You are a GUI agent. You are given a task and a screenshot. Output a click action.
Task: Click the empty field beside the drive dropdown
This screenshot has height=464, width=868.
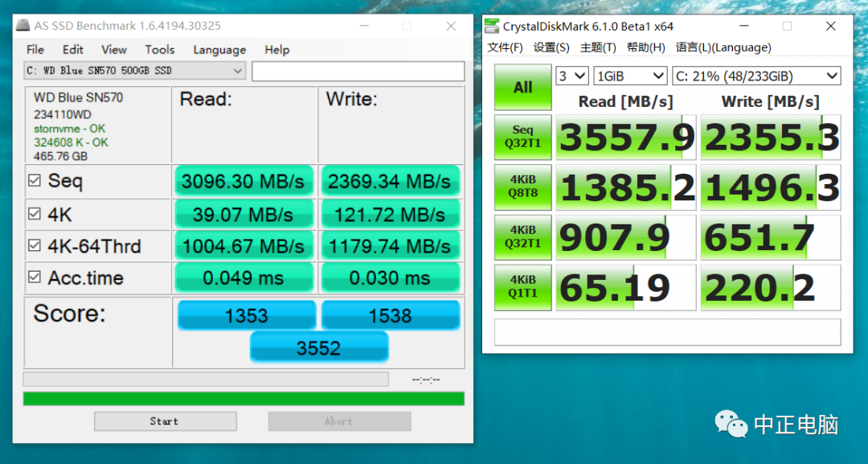click(x=358, y=72)
